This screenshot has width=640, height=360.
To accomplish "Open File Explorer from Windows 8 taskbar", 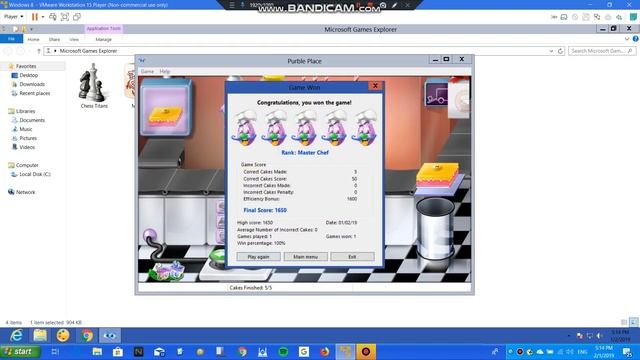I will [x=40, y=336].
